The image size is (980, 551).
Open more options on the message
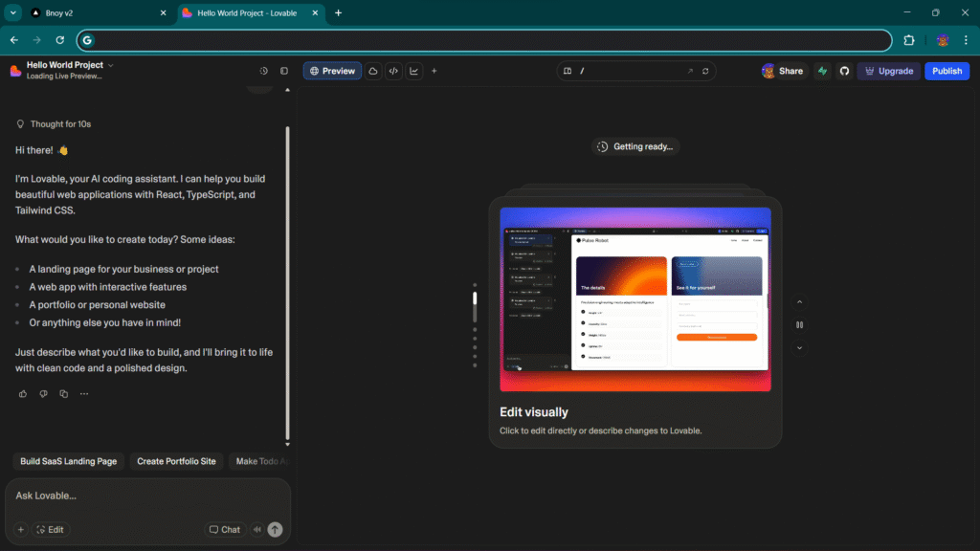tap(84, 394)
